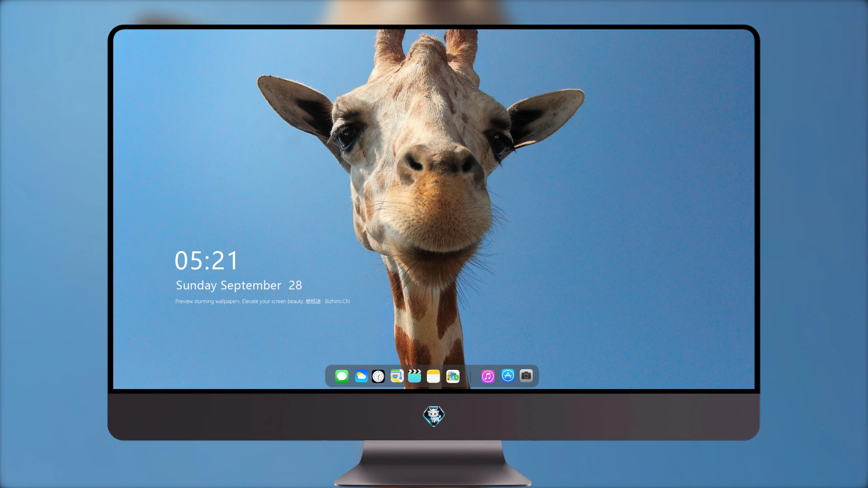Launch the Weather app from the dock

tap(361, 376)
